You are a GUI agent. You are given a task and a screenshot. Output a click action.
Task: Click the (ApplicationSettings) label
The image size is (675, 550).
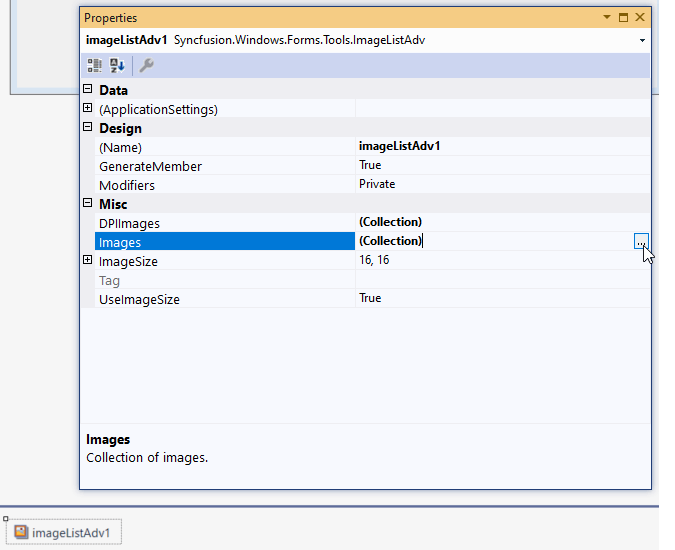[x=158, y=110]
